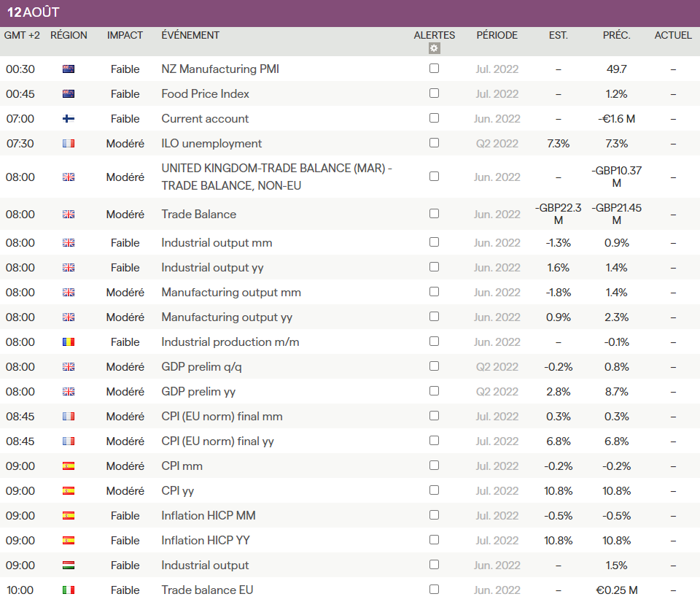The width and height of the screenshot is (700, 602).
Task: Tick the Food Price Index alert checkbox
Action: [434, 93]
